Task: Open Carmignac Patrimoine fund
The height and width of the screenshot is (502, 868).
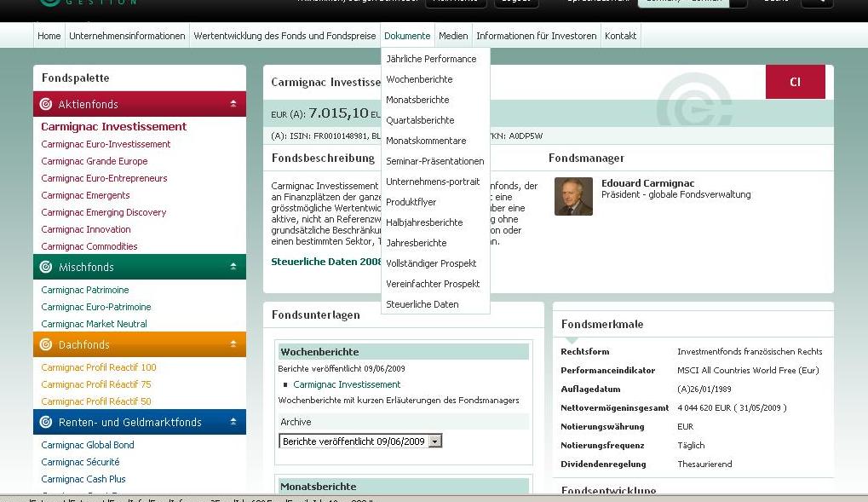Action: [x=84, y=290]
